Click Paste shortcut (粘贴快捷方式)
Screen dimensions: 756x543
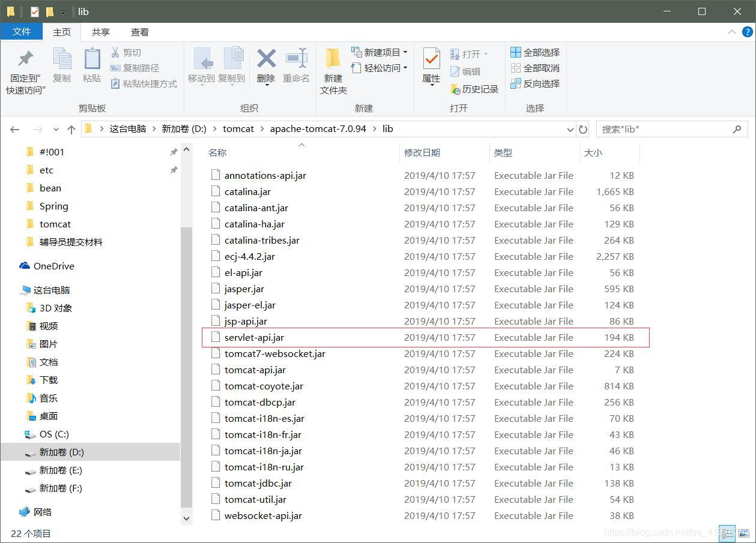[x=144, y=83]
